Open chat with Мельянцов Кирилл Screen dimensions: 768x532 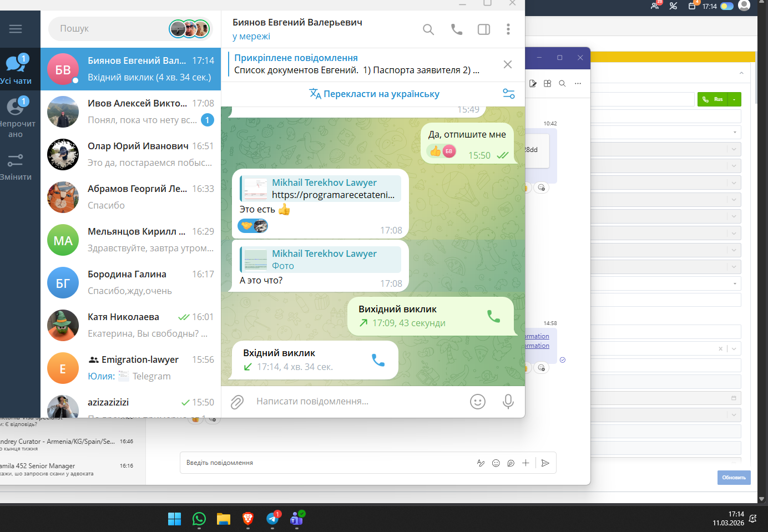coord(131,240)
